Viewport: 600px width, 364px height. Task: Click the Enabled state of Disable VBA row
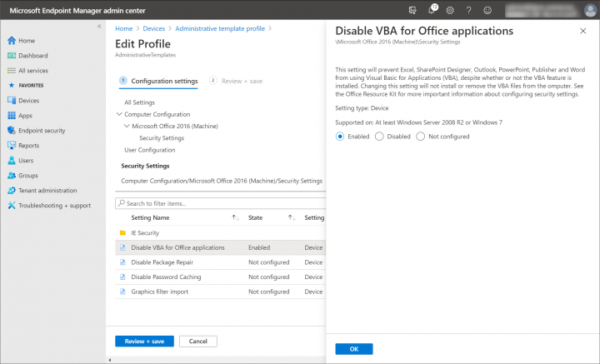click(x=259, y=247)
